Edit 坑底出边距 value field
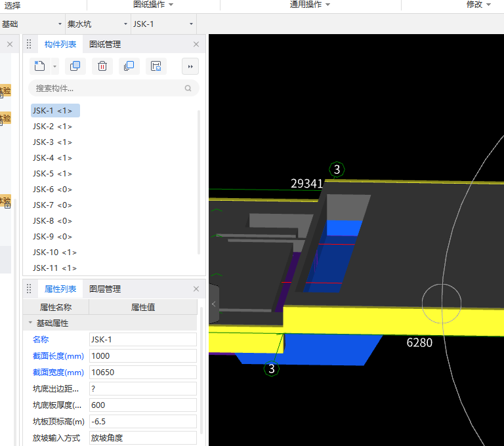Image resolution: width=504 pixels, height=446 pixels. 142,389
